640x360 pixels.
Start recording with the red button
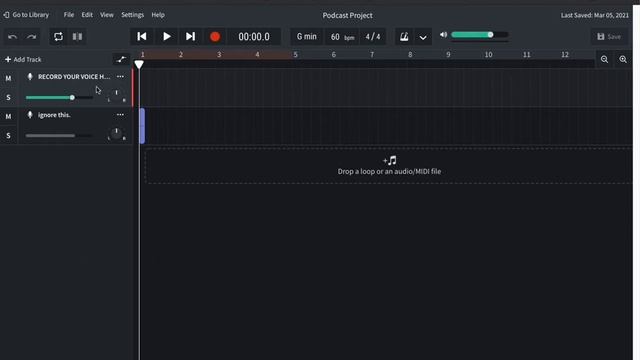coord(215,37)
